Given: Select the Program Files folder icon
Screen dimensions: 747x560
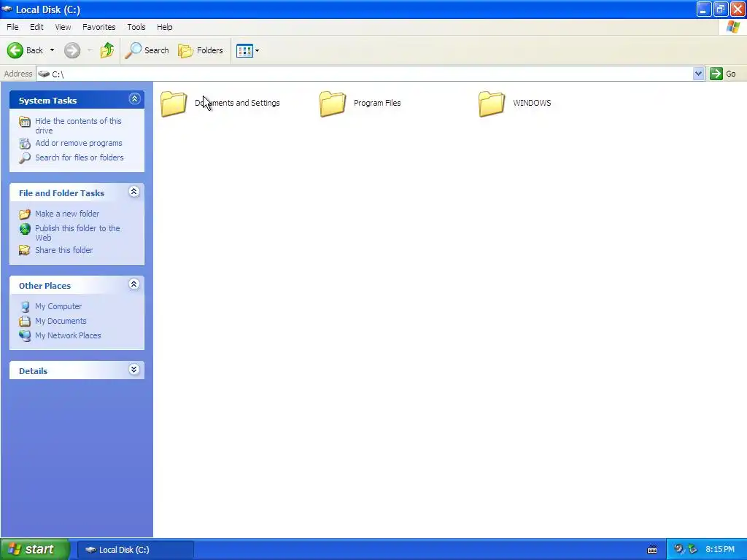Looking at the screenshot, I should (x=333, y=104).
